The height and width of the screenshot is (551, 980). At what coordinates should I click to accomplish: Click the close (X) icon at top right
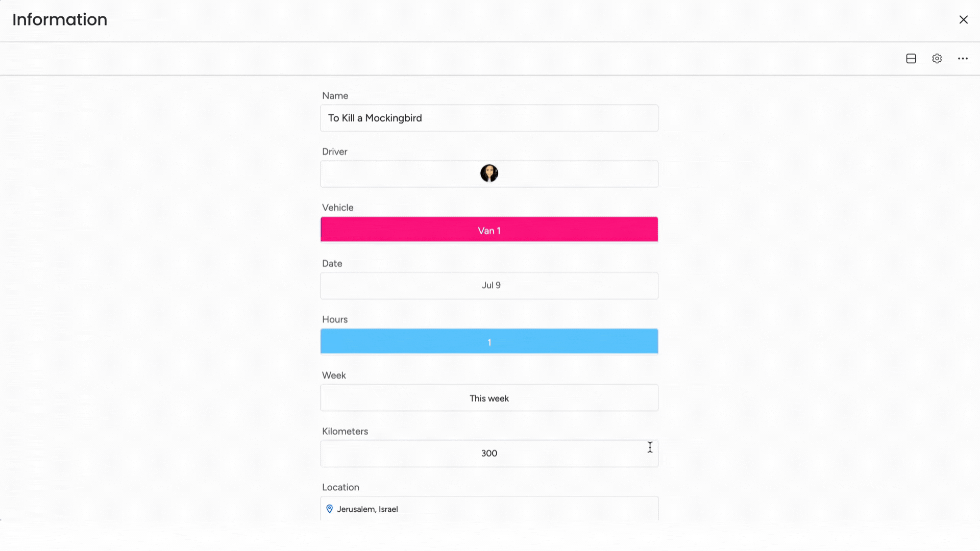(x=964, y=19)
